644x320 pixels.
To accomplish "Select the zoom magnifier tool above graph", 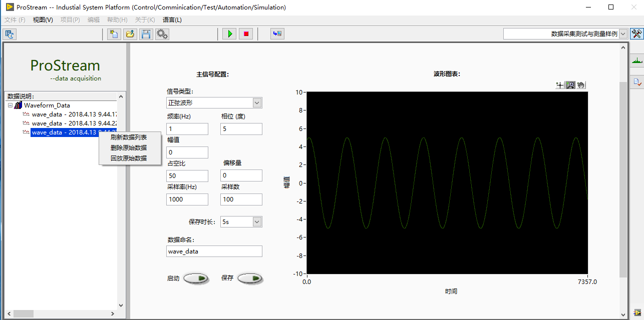I will coord(570,85).
